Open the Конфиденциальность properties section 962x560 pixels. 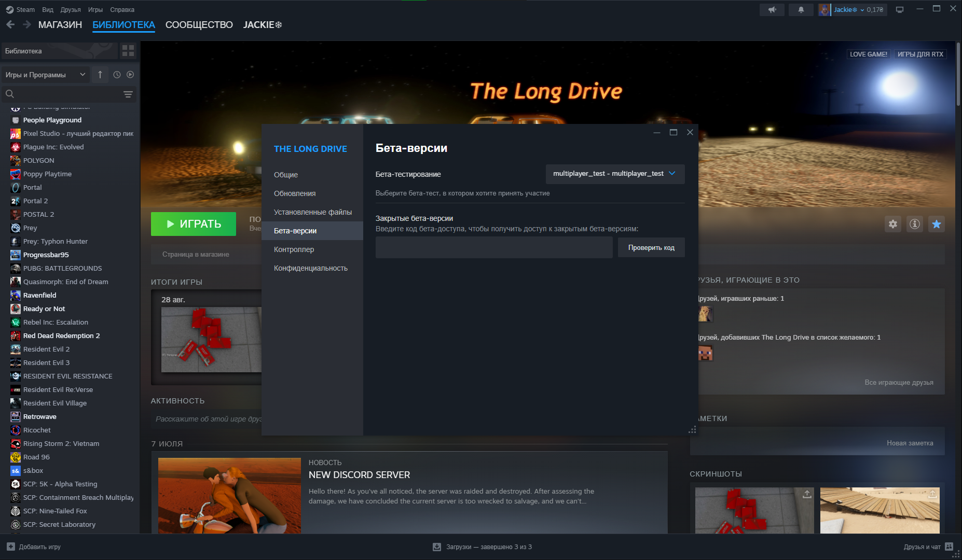tap(312, 268)
